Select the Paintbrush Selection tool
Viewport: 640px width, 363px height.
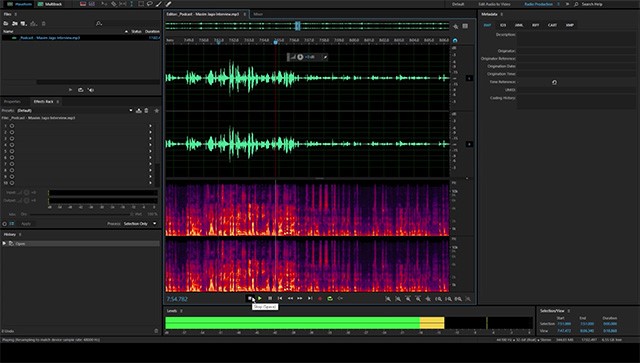pyautogui.click(x=159, y=4)
